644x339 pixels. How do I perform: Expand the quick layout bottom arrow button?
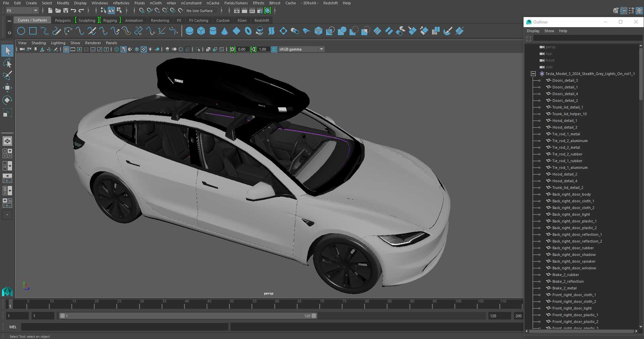[x=7, y=215]
